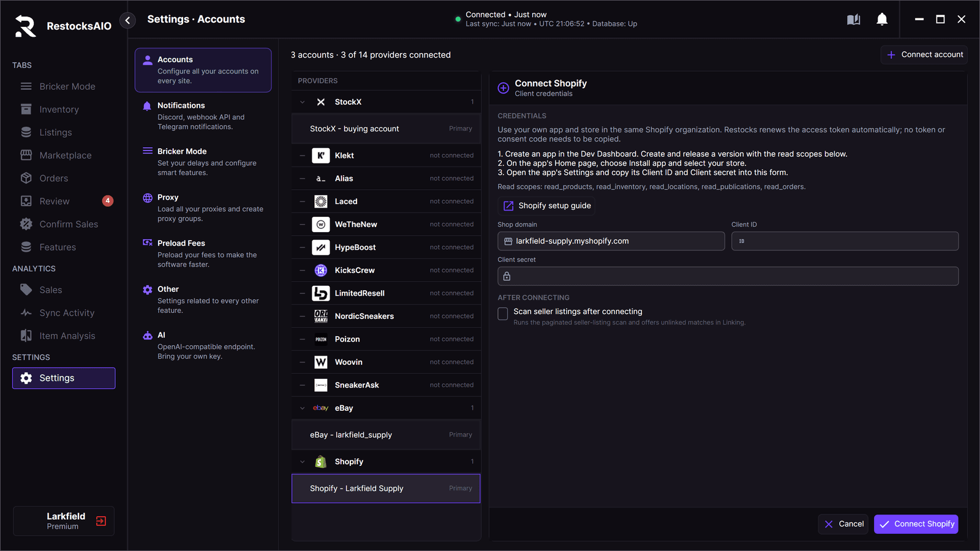Click the Woovin provider icon

321,362
